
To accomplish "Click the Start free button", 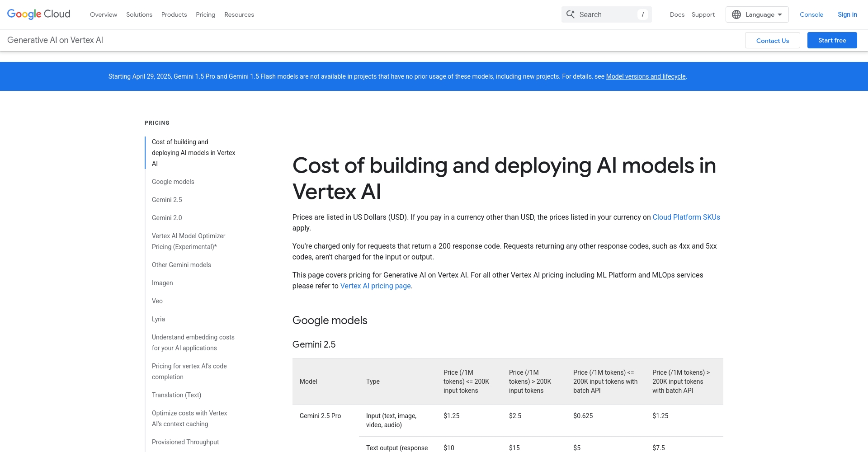I will pos(832,40).
